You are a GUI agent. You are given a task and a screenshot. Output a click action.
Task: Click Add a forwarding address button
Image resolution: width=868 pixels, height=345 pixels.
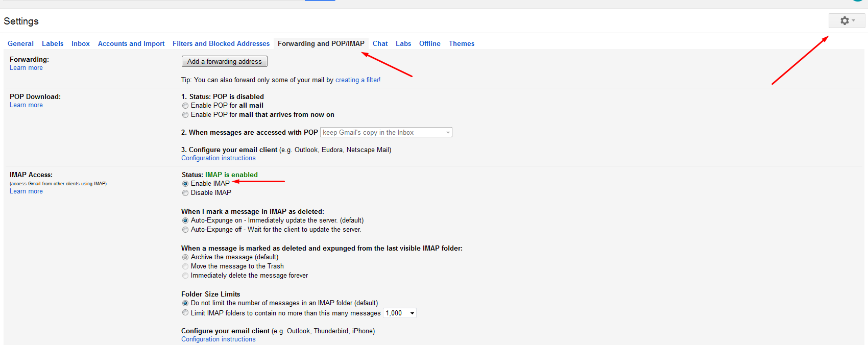tap(224, 61)
